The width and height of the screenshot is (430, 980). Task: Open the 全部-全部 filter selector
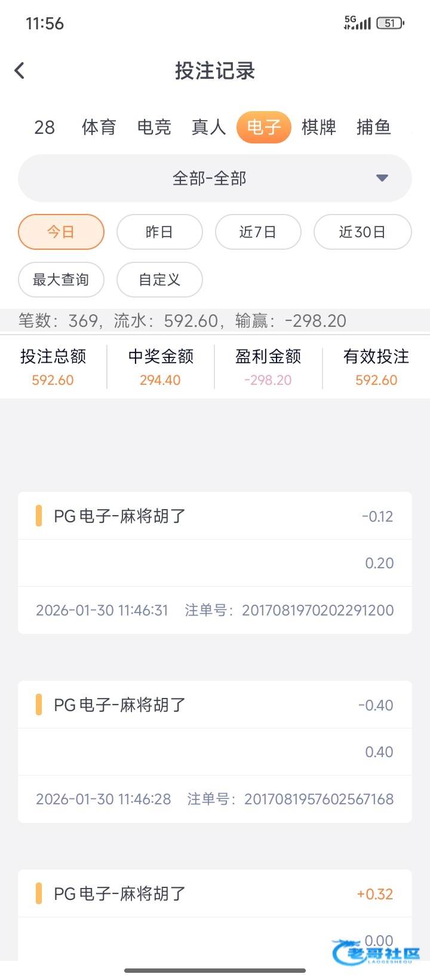pyautogui.click(x=210, y=178)
